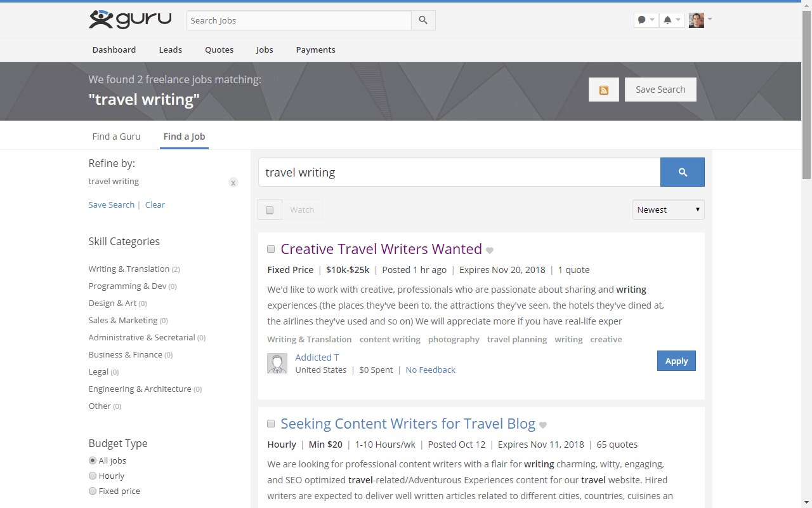812x508 pixels.
Task: Open the notifications bell icon
Action: (x=667, y=20)
